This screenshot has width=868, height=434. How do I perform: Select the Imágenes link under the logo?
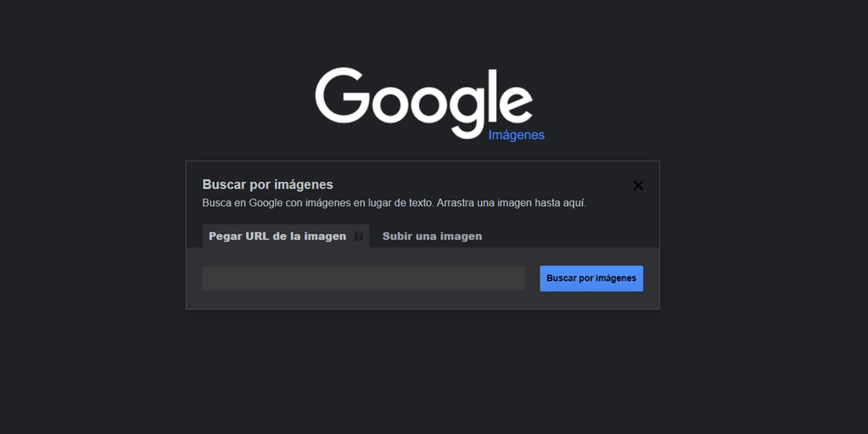pos(517,135)
